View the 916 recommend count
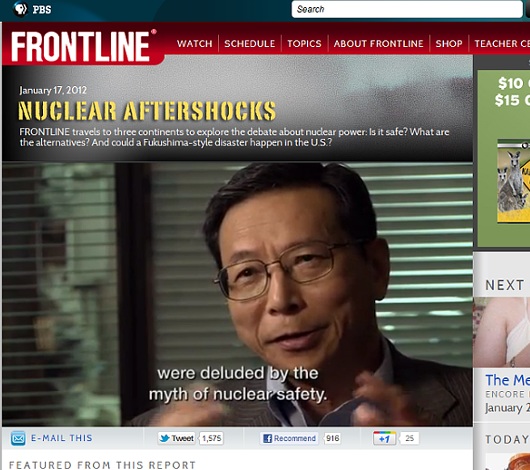This screenshot has height=470, width=530. pyautogui.click(x=333, y=438)
